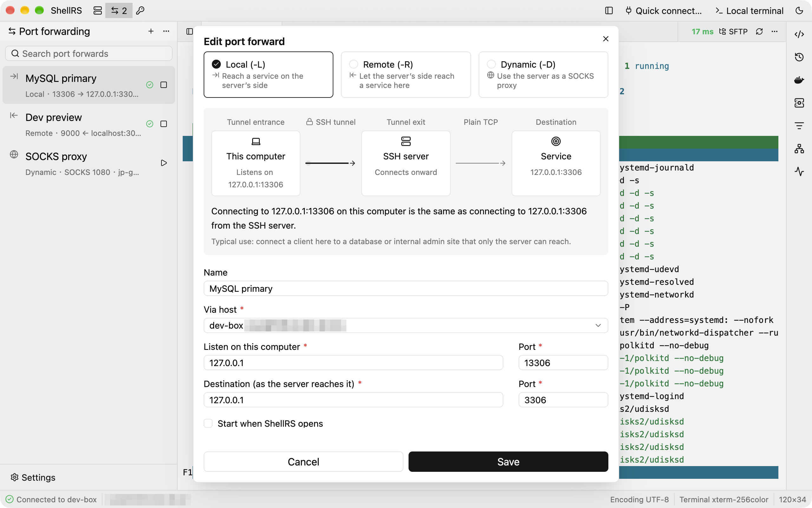The width and height of the screenshot is (812, 508).
Task: Open Local terminal
Action: [x=749, y=11]
